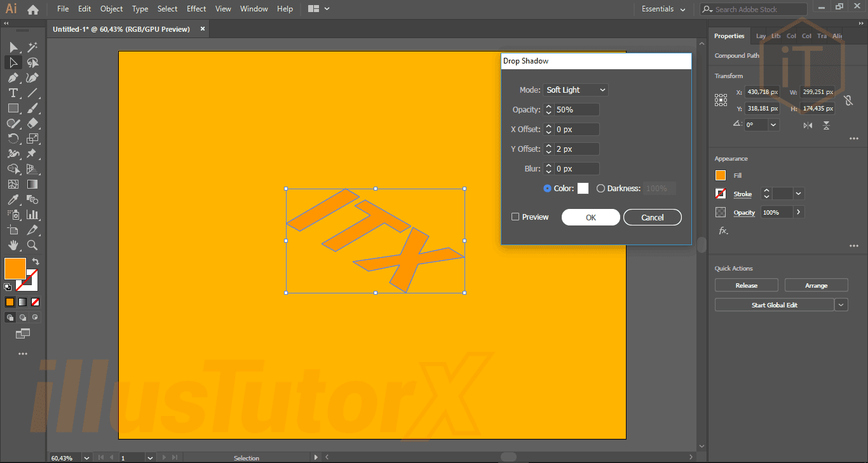Enable the Preview checkbox in Drop Shadow

click(x=515, y=217)
